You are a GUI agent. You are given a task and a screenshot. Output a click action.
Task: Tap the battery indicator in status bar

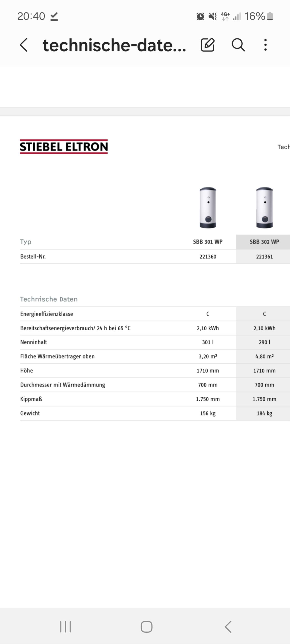(270, 16)
